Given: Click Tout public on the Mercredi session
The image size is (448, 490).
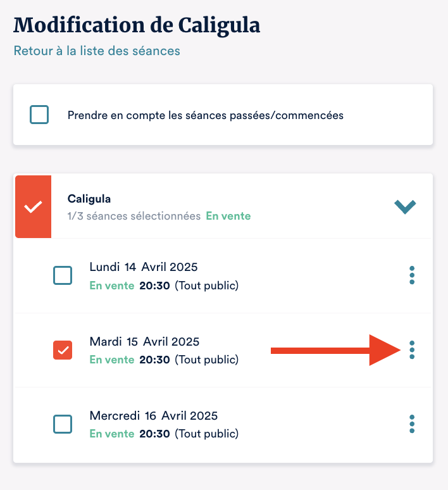Looking at the screenshot, I should (206, 434).
